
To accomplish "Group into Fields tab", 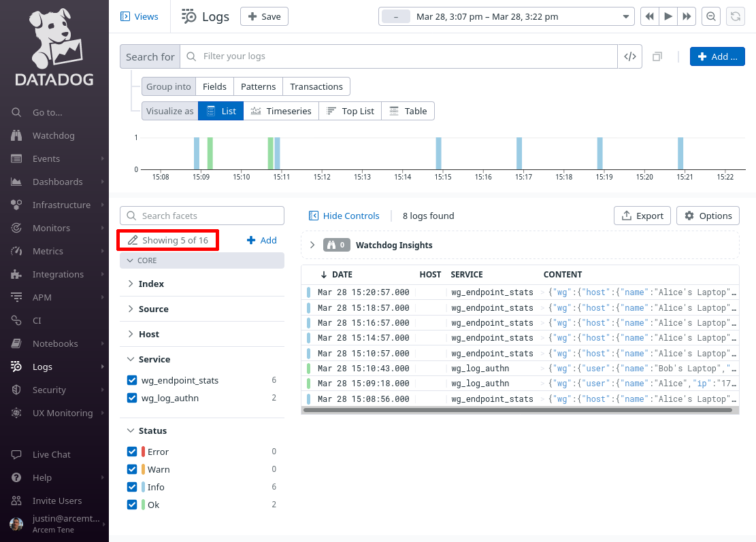I will tap(214, 87).
